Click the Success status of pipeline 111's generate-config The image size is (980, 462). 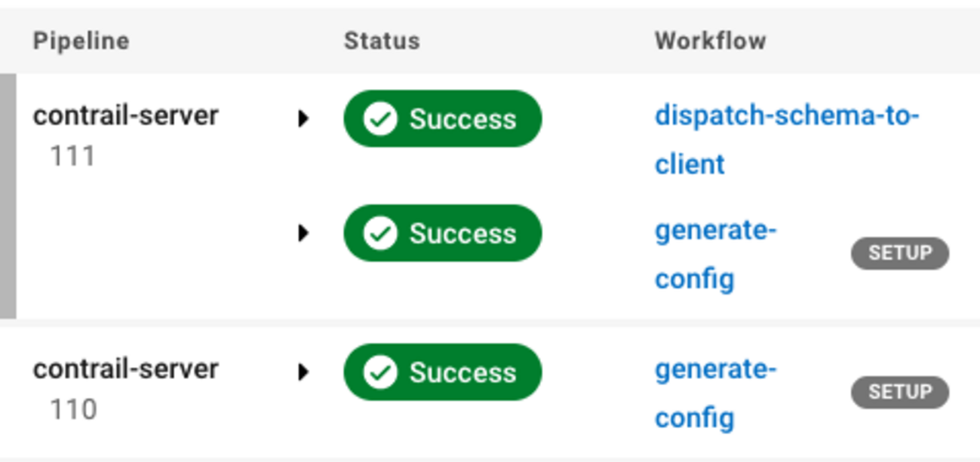point(462,234)
